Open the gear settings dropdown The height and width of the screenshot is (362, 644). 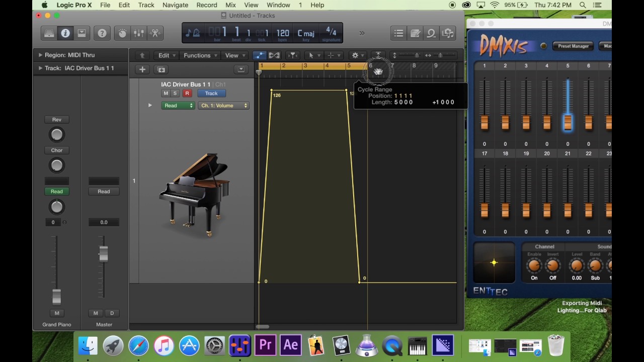[358, 55]
